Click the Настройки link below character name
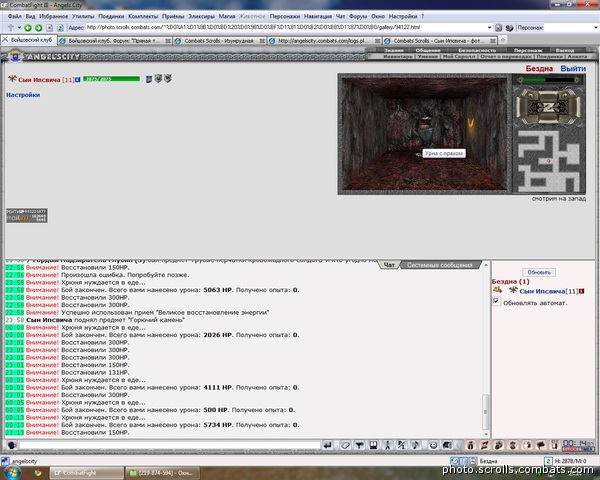The image size is (600, 480). [23, 95]
